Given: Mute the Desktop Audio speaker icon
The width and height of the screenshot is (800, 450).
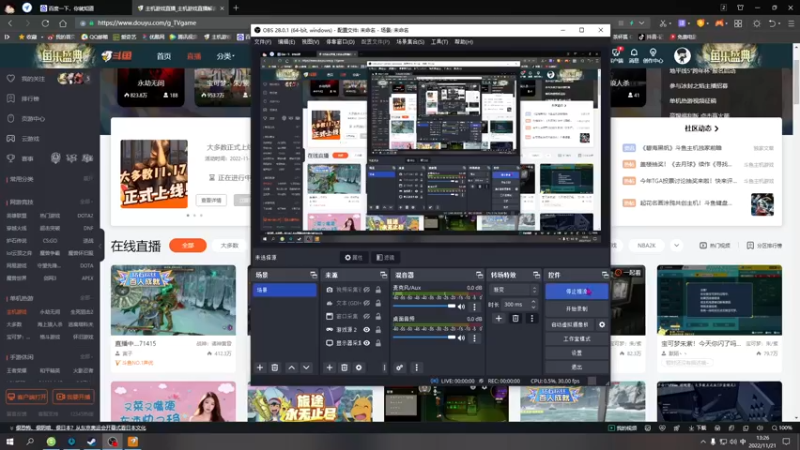Looking at the screenshot, I should click(x=461, y=338).
